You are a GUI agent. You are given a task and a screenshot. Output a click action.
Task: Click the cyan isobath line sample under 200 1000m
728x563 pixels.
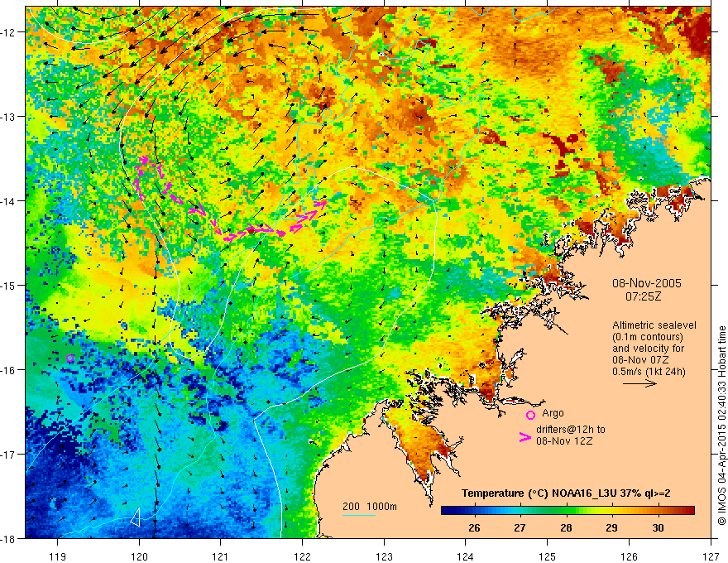pos(359,515)
